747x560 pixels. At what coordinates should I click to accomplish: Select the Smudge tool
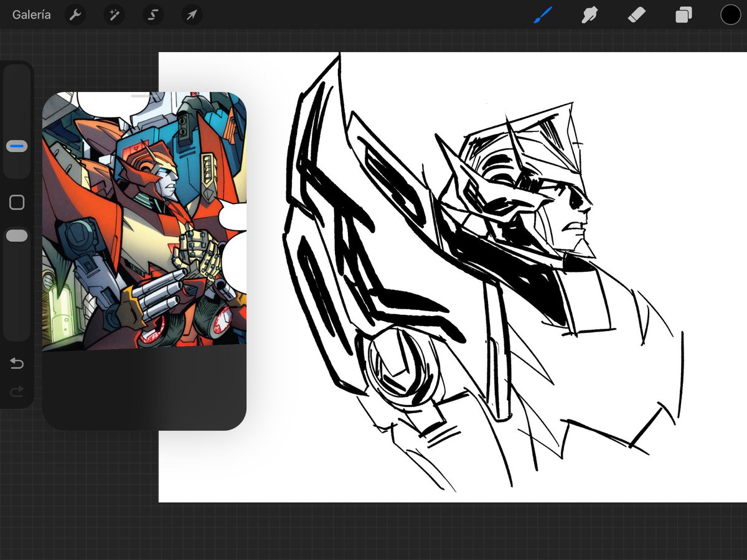point(589,14)
